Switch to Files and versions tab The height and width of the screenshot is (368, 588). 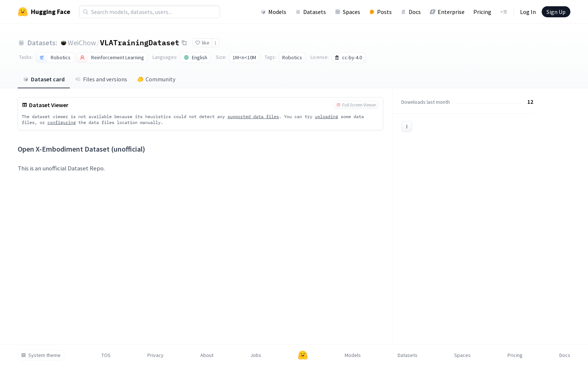tap(101, 79)
